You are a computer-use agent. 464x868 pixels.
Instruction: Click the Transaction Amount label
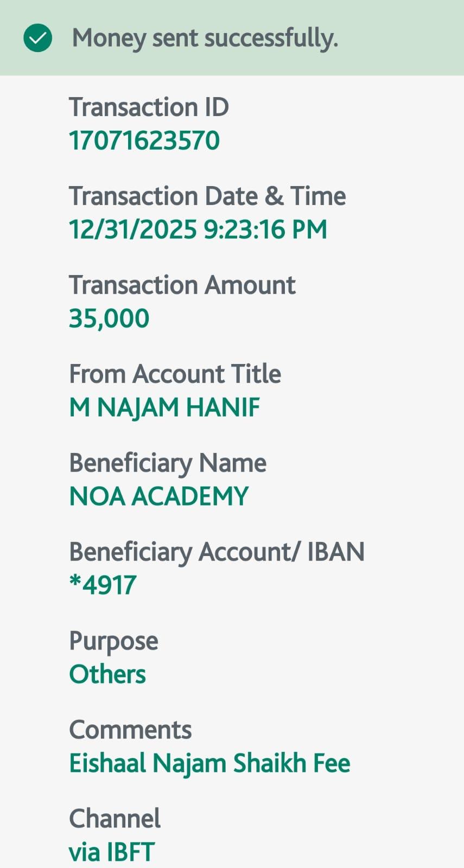coord(182,285)
